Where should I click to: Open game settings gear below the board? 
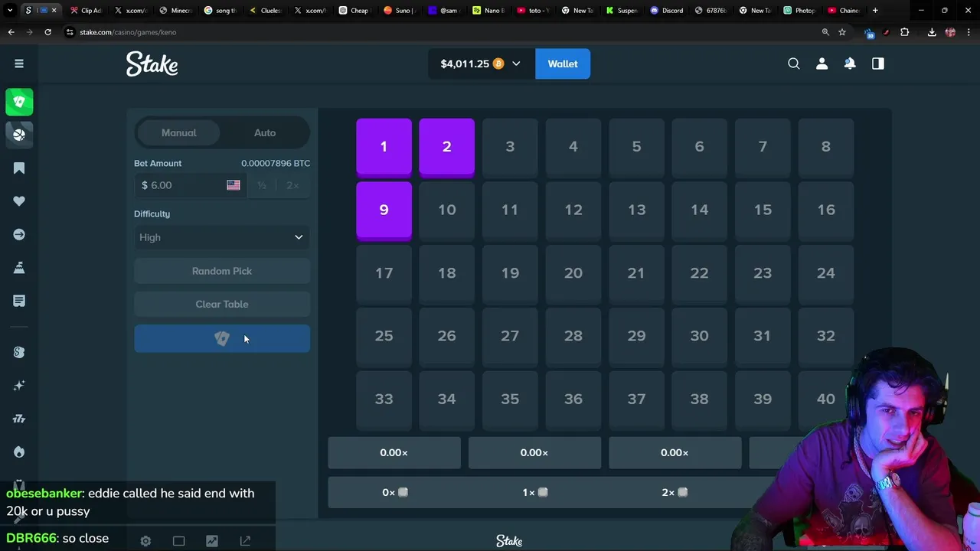click(x=145, y=541)
